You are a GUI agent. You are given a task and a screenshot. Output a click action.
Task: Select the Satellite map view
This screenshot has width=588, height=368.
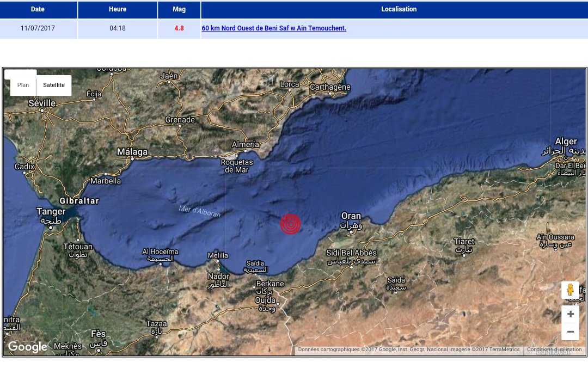[x=54, y=85]
